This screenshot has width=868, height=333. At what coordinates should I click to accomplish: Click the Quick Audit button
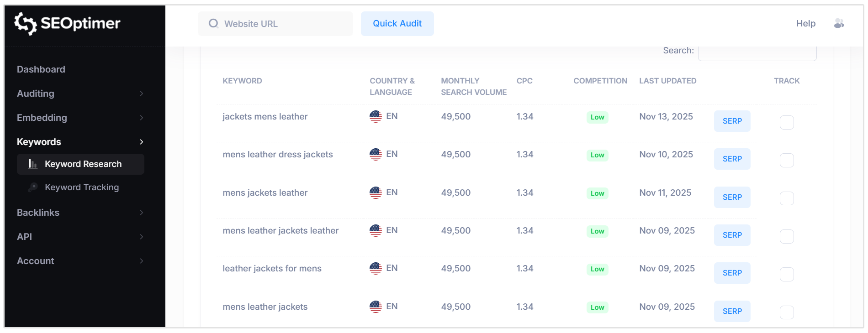point(397,23)
